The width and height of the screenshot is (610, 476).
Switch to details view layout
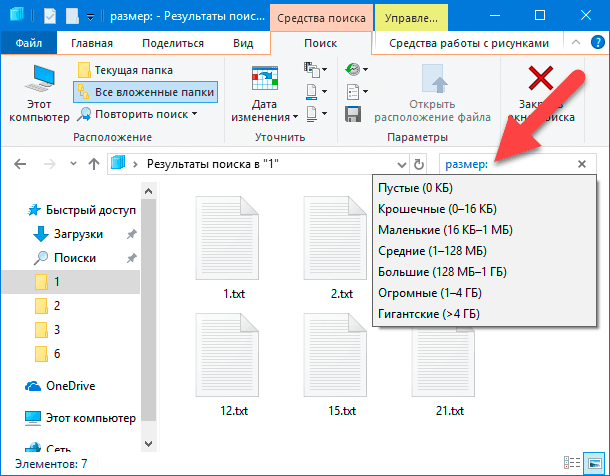click(x=572, y=463)
